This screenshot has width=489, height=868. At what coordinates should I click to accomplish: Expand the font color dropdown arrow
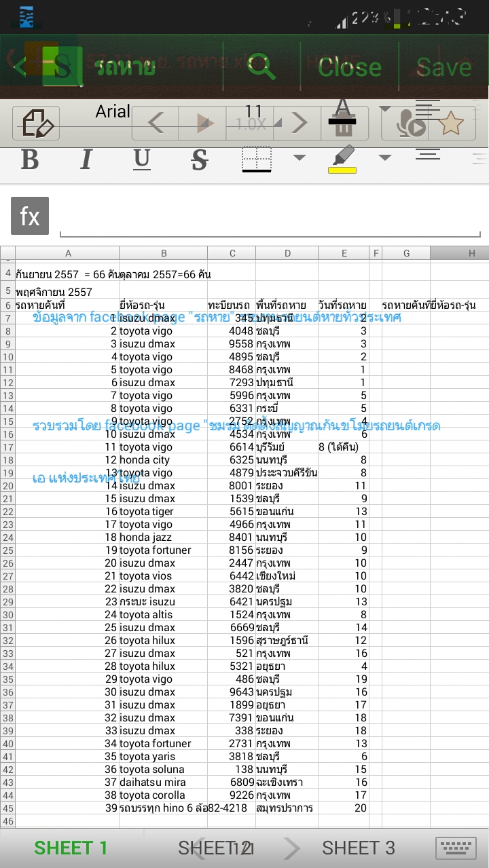(385, 109)
